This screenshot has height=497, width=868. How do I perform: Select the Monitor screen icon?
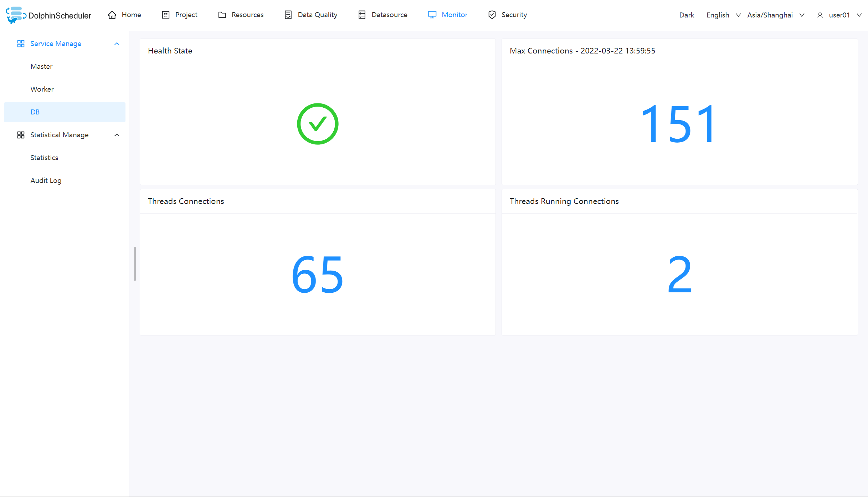click(x=432, y=15)
